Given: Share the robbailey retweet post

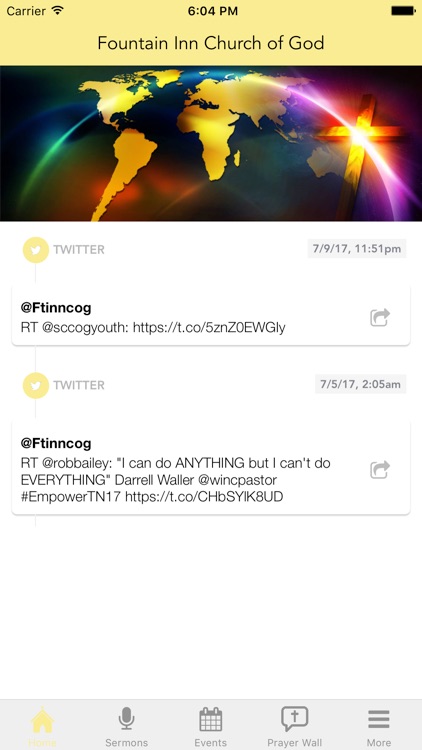Looking at the screenshot, I should point(380,469).
